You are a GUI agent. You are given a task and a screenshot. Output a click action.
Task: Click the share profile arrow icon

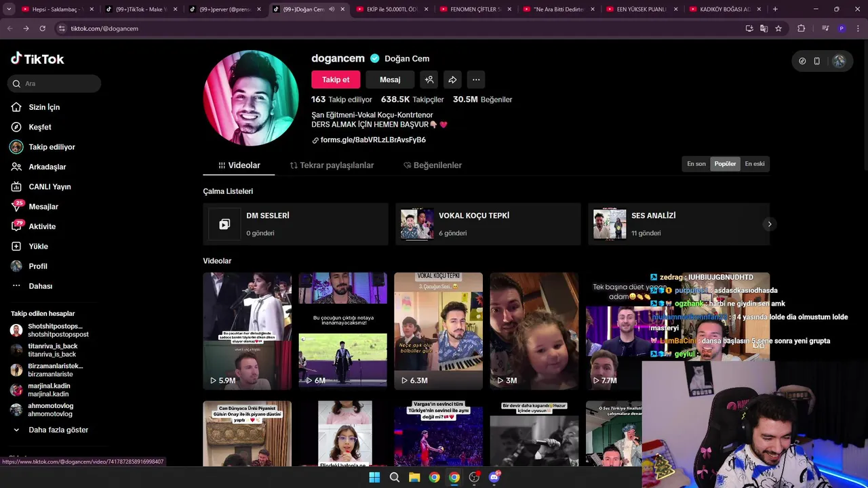coord(452,80)
